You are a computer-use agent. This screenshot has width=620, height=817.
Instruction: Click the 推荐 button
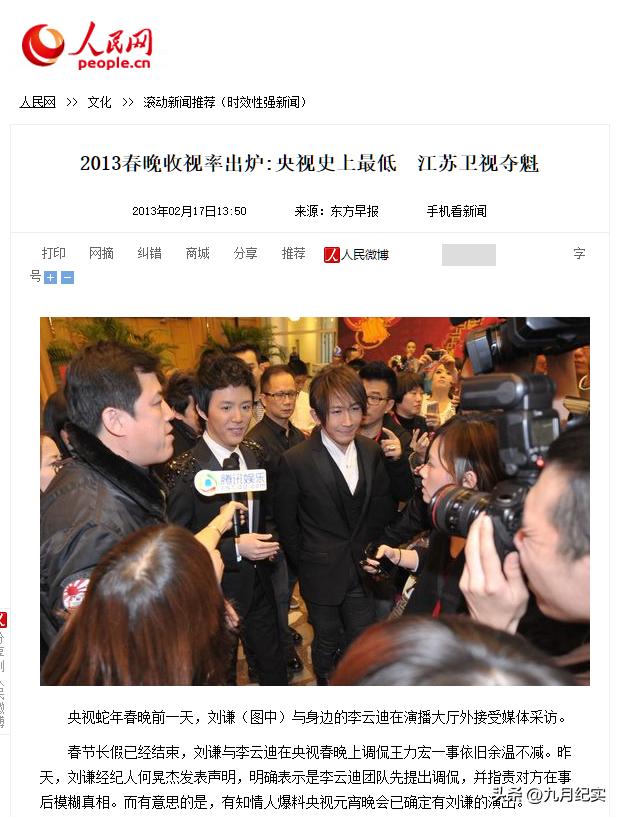293,253
